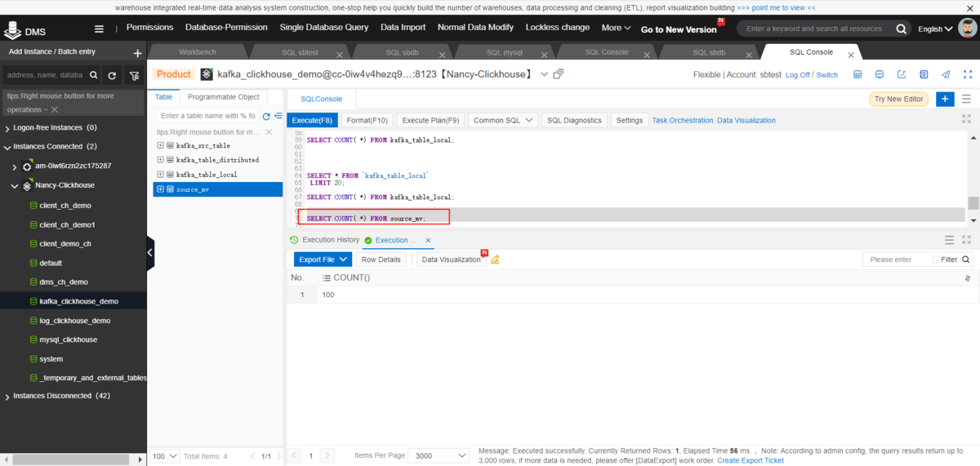This screenshot has height=466, width=980.
Task: Click the export/share square icon in header
Action: pyautogui.click(x=902, y=74)
